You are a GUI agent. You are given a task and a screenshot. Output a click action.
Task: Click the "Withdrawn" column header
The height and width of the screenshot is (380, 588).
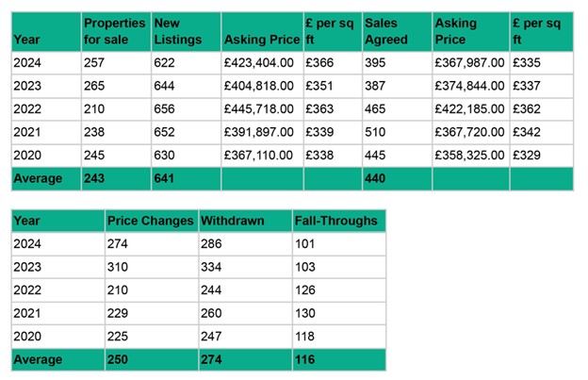click(x=233, y=221)
